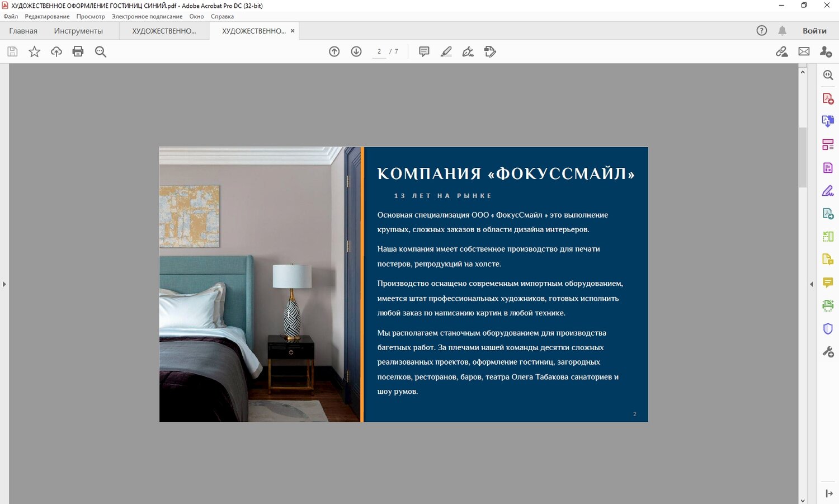
Task: Click the Войти sign-in button
Action: click(814, 31)
